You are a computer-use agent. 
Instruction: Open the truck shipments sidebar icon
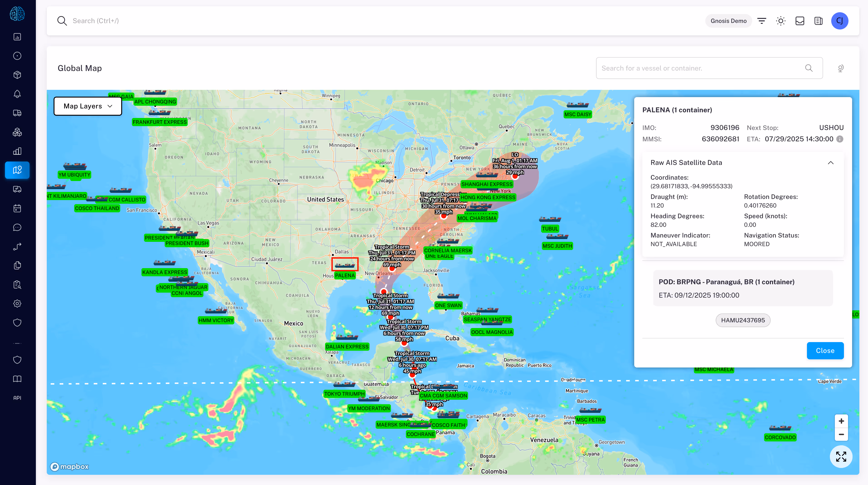17,113
